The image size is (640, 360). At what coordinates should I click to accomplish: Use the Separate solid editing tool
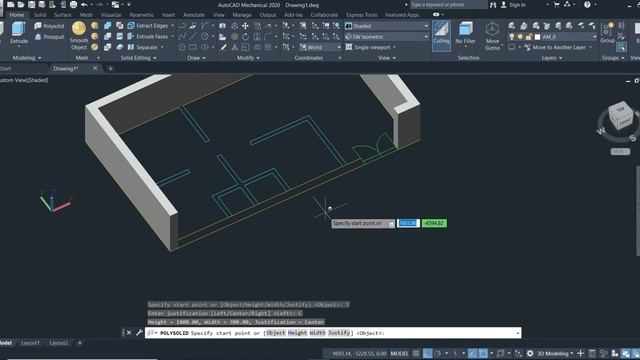143,47
